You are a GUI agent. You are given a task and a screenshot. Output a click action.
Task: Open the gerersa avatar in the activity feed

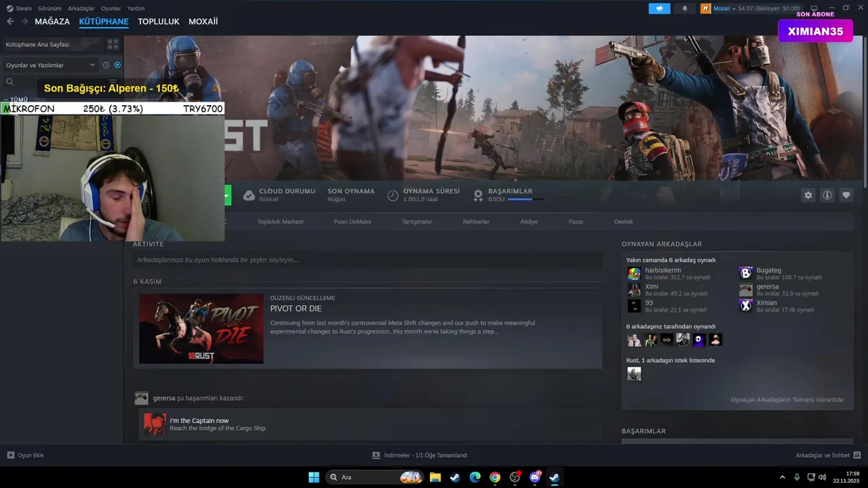tap(141, 398)
